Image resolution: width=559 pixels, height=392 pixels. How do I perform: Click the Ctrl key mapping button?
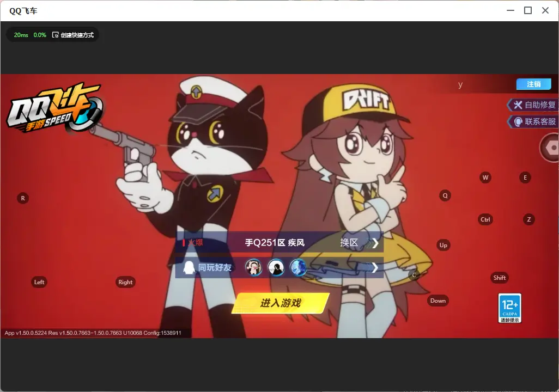(485, 219)
